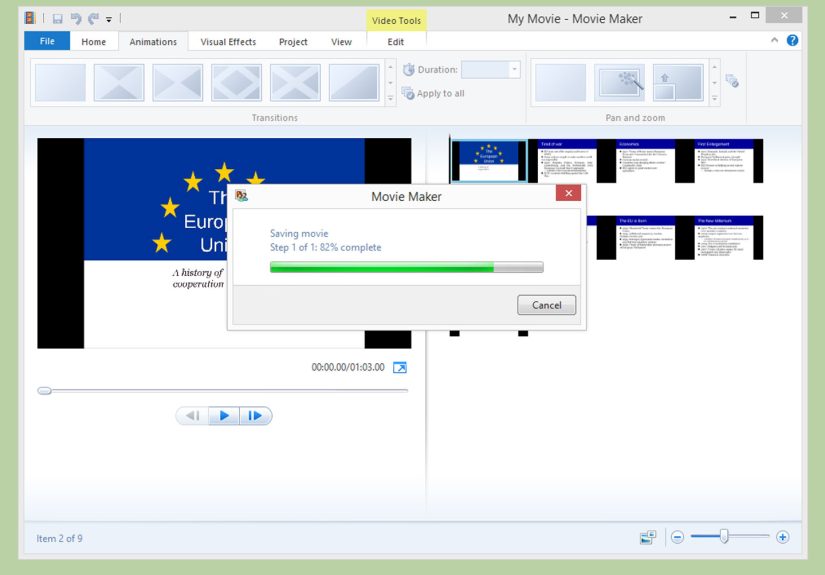
Task: Select the pan up zoom effect
Action: pos(678,83)
